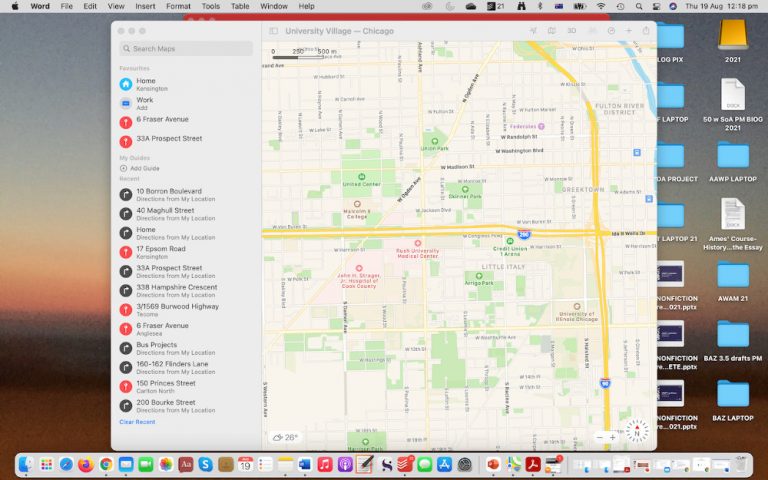This screenshot has width=768, height=480.
Task: Click the weather 26° indicator
Action: point(285,437)
